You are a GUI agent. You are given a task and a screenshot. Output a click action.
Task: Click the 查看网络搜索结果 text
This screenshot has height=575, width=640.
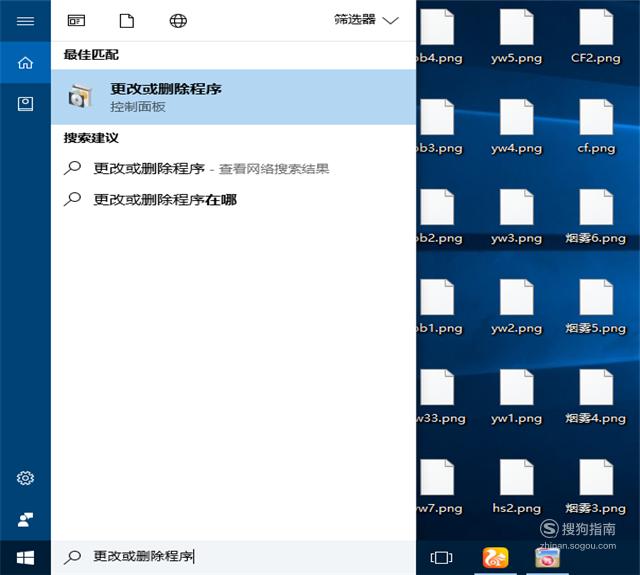274,169
